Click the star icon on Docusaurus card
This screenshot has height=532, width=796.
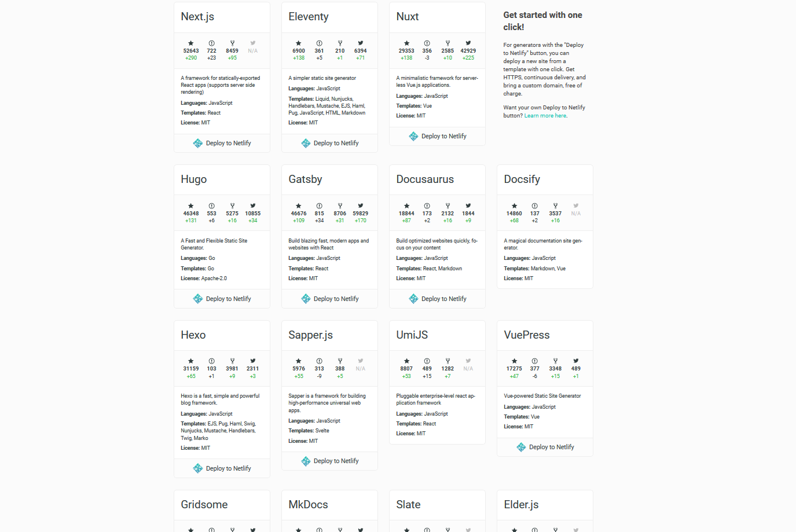pyautogui.click(x=406, y=206)
